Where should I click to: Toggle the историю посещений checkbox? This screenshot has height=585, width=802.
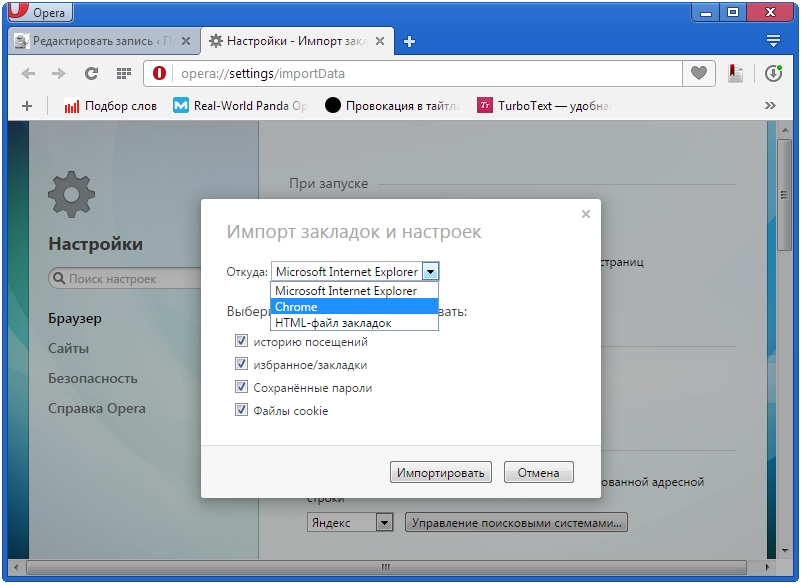click(241, 341)
